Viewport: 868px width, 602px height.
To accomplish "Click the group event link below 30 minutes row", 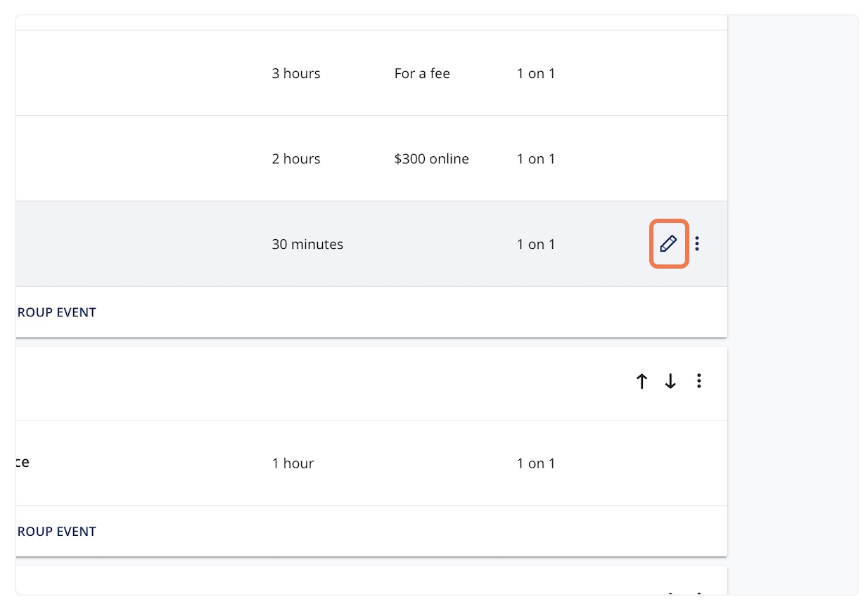I will [x=56, y=312].
